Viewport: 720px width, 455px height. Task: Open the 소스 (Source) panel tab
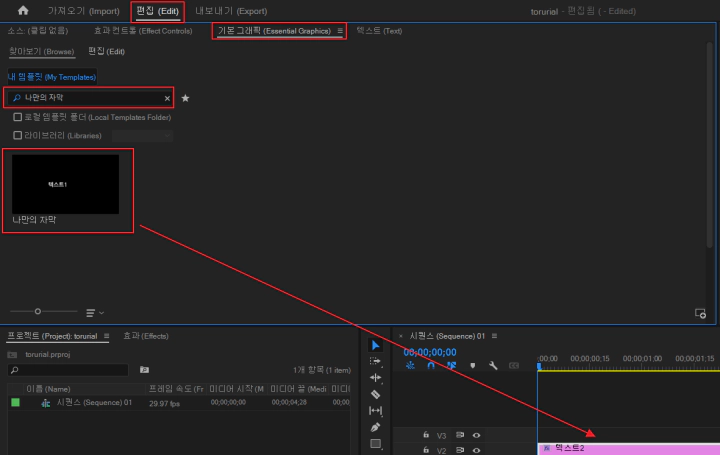coord(38,31)
